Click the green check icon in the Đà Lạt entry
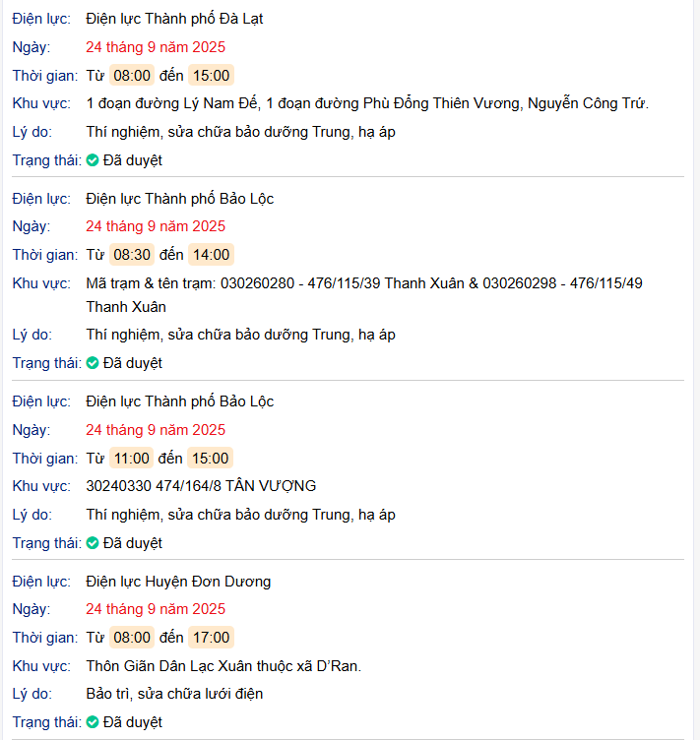The width and height of the screenshot is (700, 740). coord(93,159)
